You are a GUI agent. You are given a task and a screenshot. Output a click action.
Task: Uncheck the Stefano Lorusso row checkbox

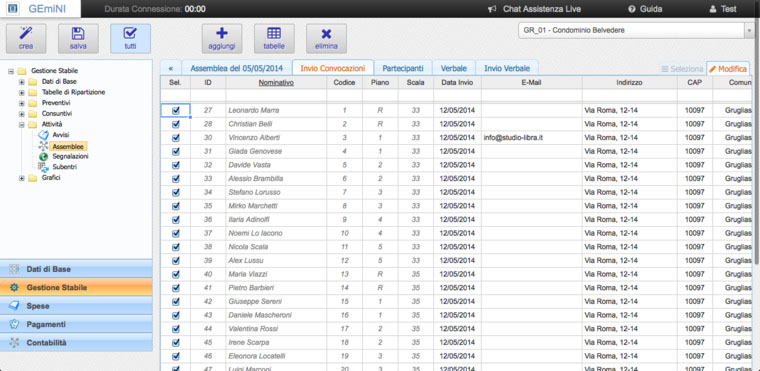(175, 192)
